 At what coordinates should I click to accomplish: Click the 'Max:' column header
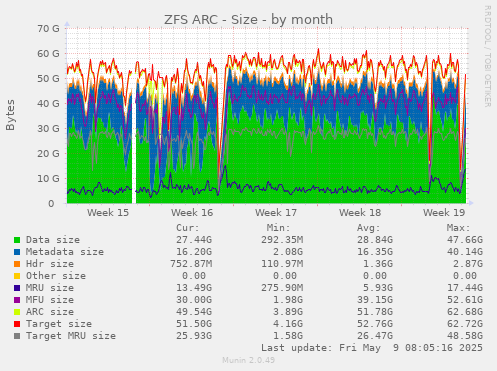click(x=458, y=228)
